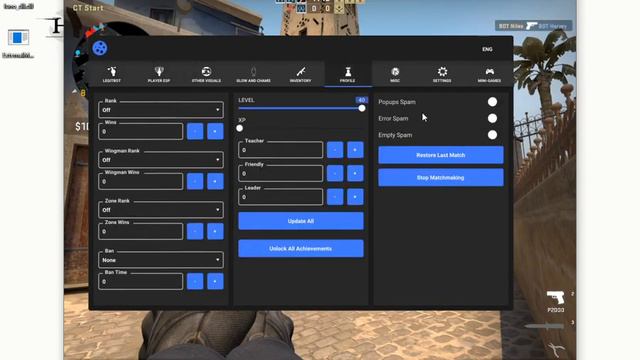Viewport: 640px width, 360px height.
Task: Increase Friendly value with plus button
Action: (x=355, y=173)
